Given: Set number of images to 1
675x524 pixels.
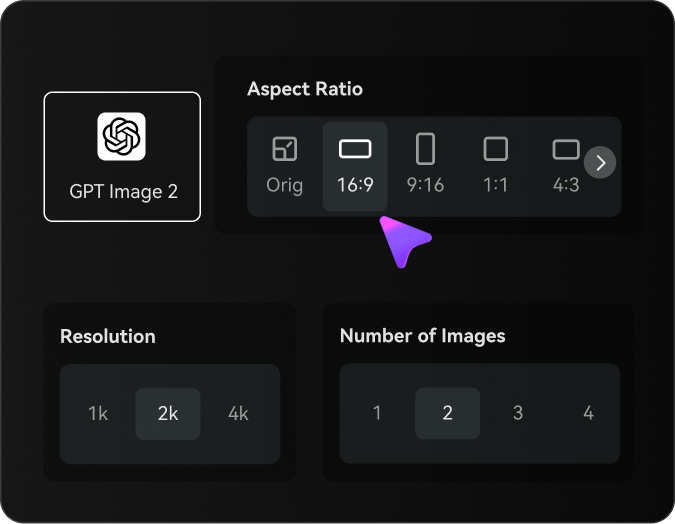Looking at the screenshot, I should pos(377,413).
